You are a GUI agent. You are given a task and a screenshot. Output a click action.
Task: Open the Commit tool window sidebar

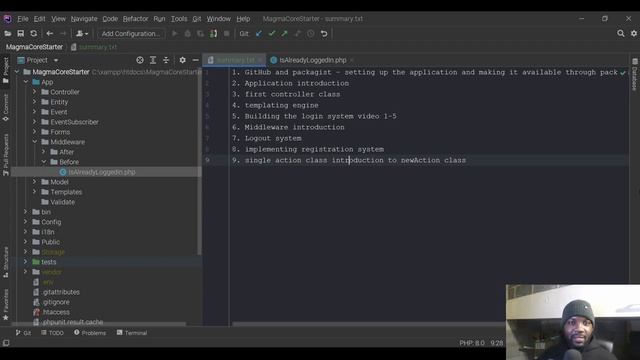[x=6, y=108]
